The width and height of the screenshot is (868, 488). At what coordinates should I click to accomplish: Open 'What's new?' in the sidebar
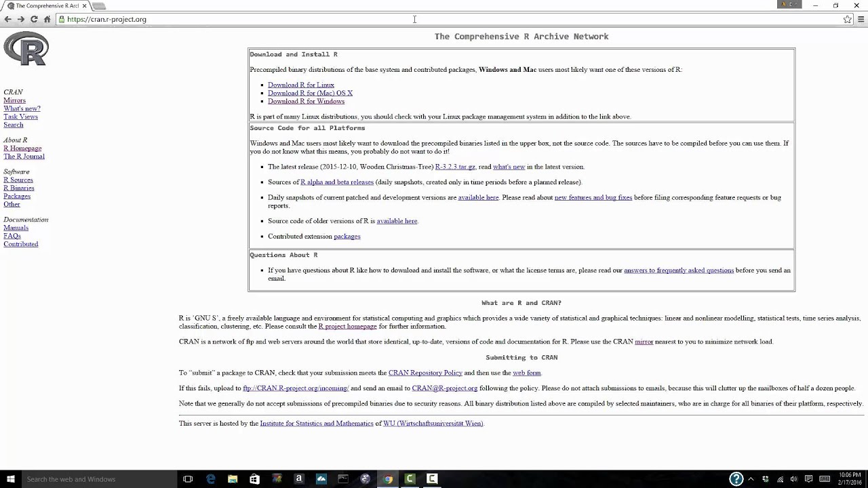(22, 108)
